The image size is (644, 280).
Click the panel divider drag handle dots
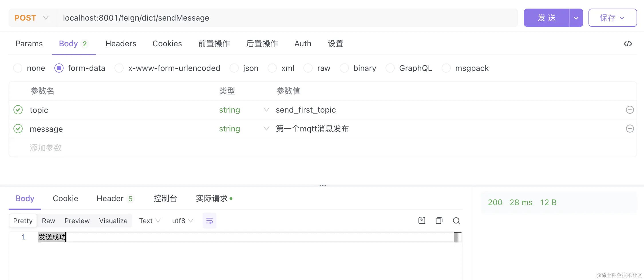coord(323,186)
